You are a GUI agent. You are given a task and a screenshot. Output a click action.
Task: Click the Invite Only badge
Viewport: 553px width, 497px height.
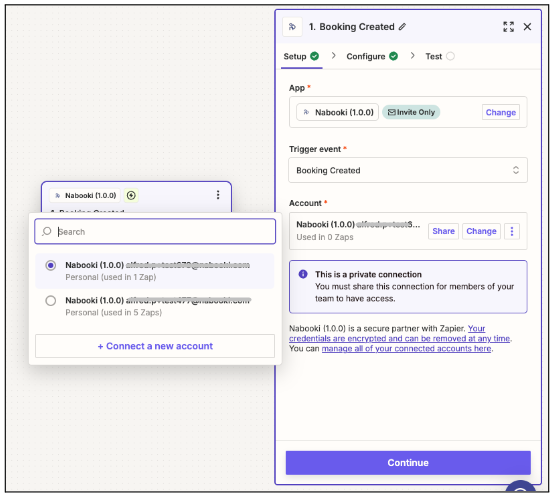tap(411, 112)
